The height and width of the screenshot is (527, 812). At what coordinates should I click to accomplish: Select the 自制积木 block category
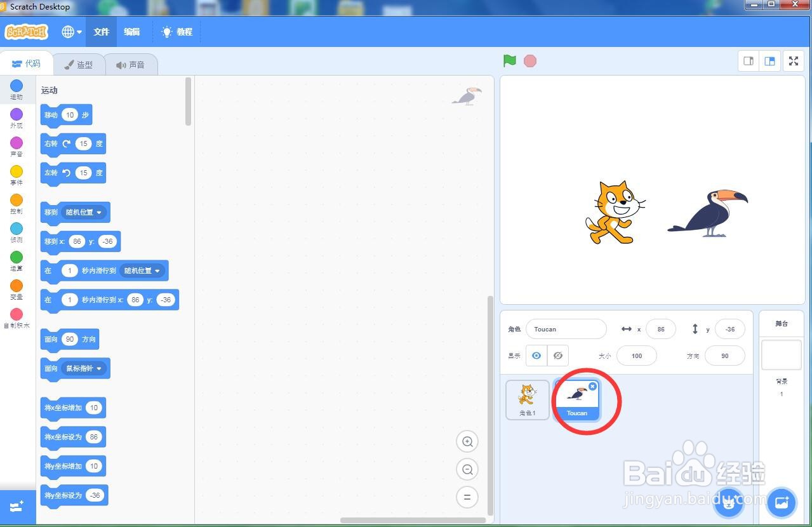(17, 318)
